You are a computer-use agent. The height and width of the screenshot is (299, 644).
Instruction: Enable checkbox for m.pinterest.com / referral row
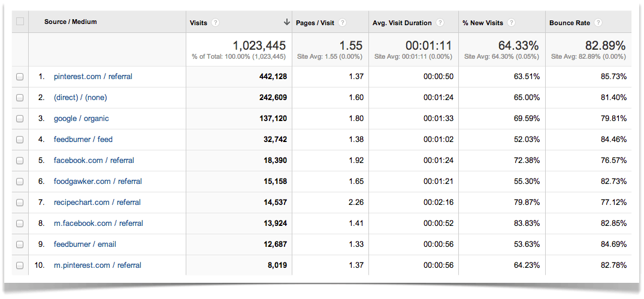coord(20,265)
